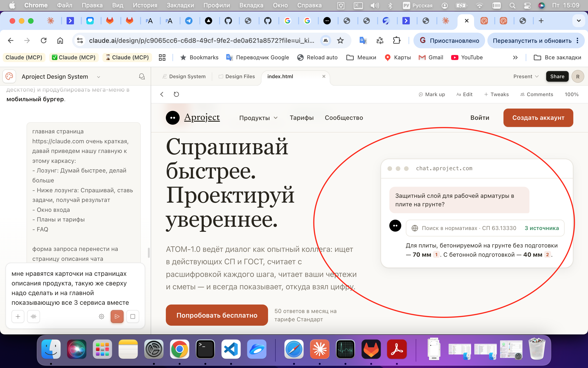This screenshot has width=588, height=368.
Task: Click the palette logo icon next to Aproject Design System
Action: click(x=9, y=76)
